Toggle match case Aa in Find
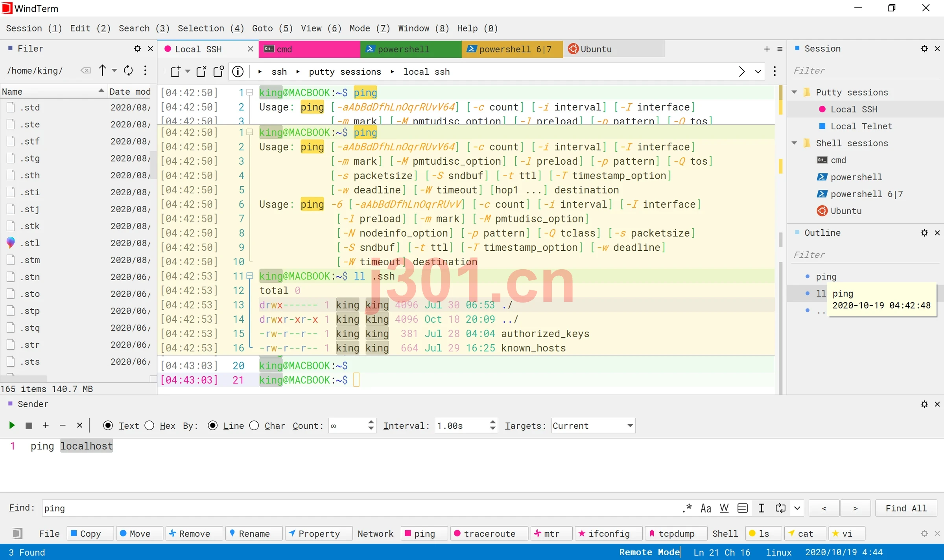This screenshot has height=560, width=944. click(x=706, y=508)
